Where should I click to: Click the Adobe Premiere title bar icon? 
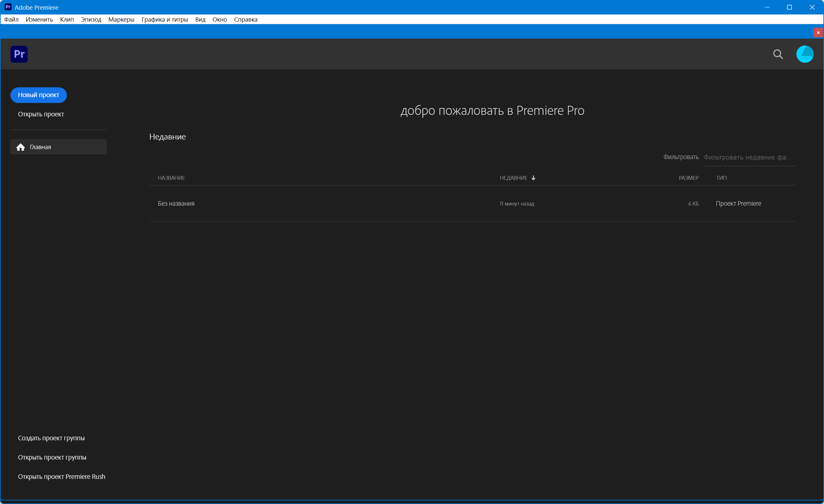[8, 7]
